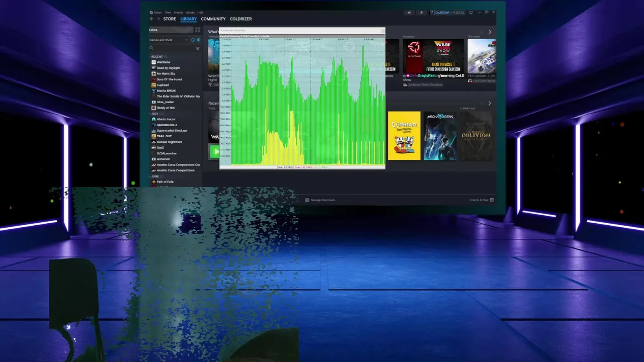Open Friends & Chat

click(481, 200)
